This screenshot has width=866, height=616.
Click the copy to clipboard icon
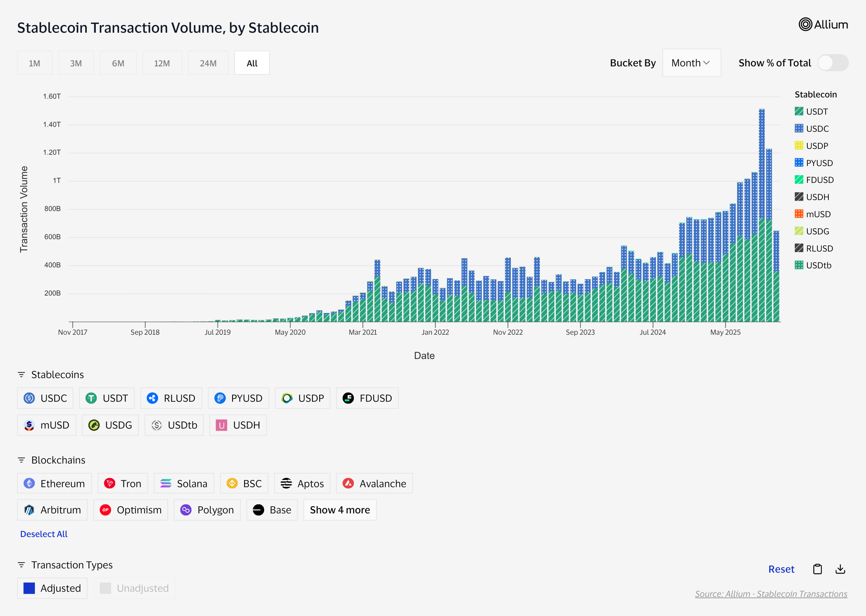coord(817,569)
